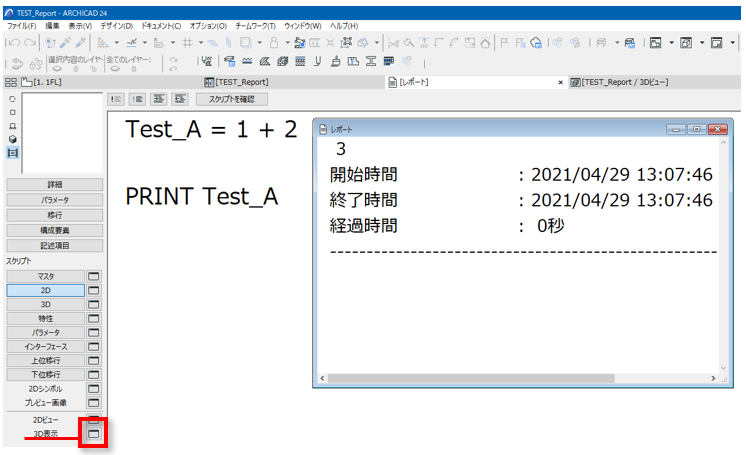The width and height of the screenshot is (746, 455).
Task: Click the scissors trim tool icon
Action: [393, 43]
